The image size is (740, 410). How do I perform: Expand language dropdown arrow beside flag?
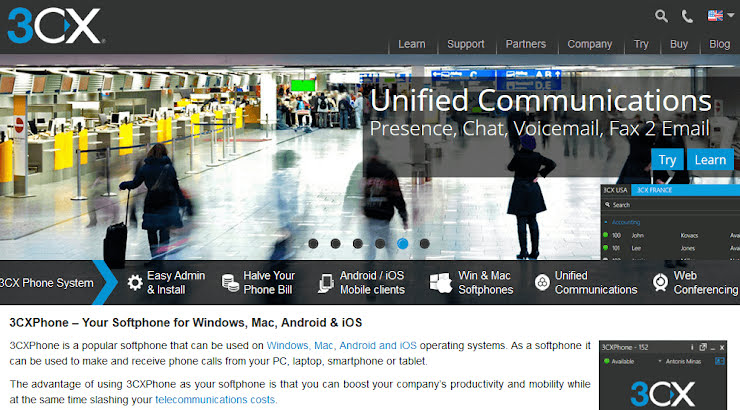coord(731,15)
